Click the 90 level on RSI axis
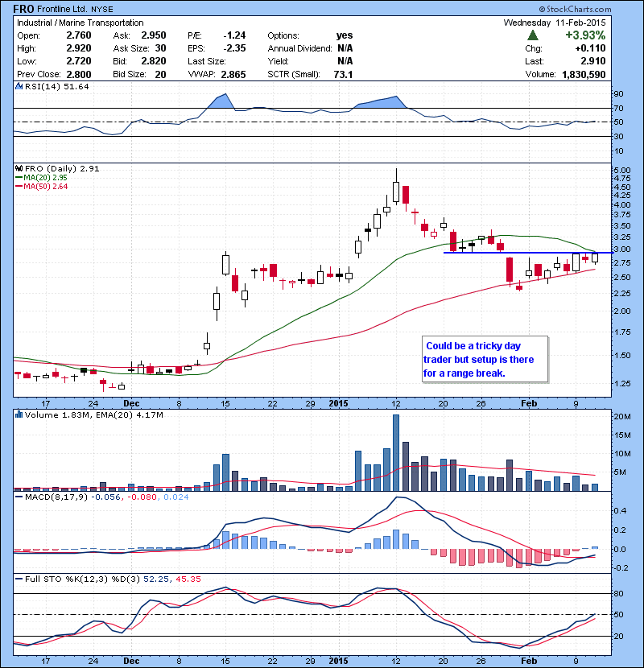The image size is (644, 668). pyautogui.click(x=618, y=93)
